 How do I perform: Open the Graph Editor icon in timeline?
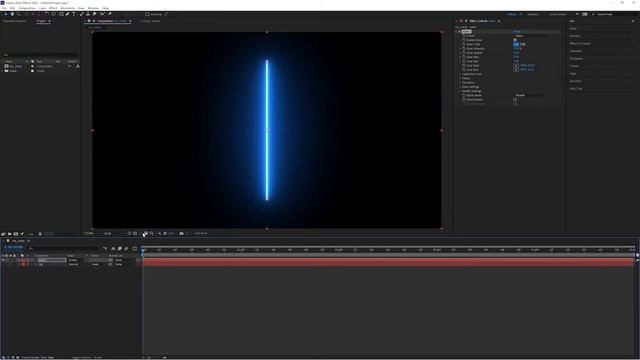pyautogui.click(x=135, y=248)
